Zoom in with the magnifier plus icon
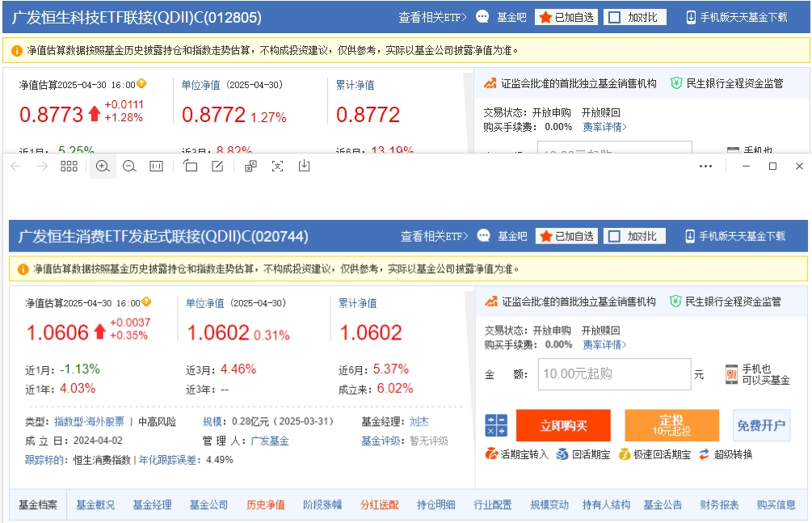The height and width of the screenshot is (523, 812). (x=103, y=167)
